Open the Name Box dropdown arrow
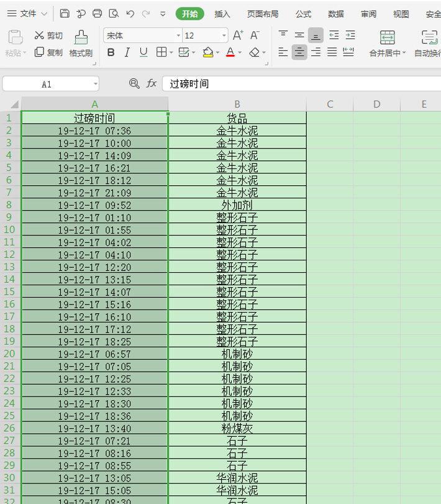441x504 pixels. [x=96, y=84]
